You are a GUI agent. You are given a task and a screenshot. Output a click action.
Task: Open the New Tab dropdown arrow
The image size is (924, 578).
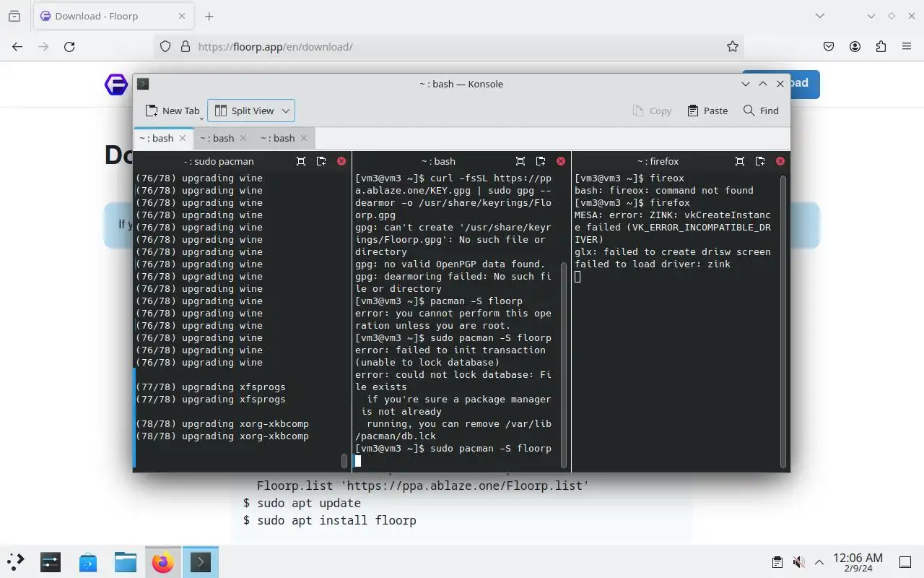(201, 117)
